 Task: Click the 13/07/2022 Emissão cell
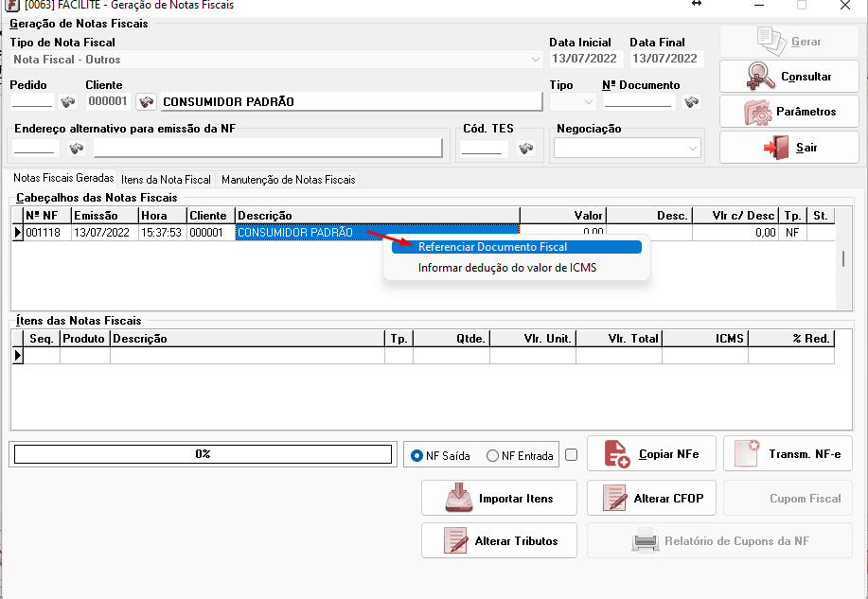(105, 233)
